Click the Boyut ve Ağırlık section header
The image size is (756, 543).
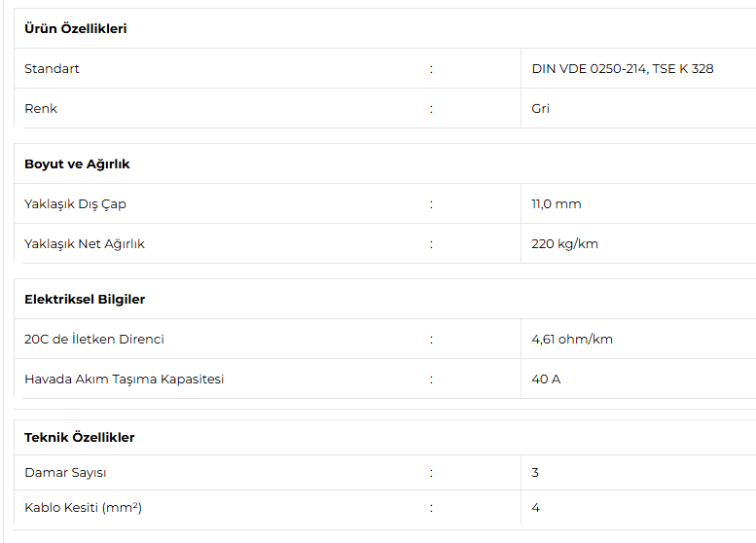pos(77,163)
